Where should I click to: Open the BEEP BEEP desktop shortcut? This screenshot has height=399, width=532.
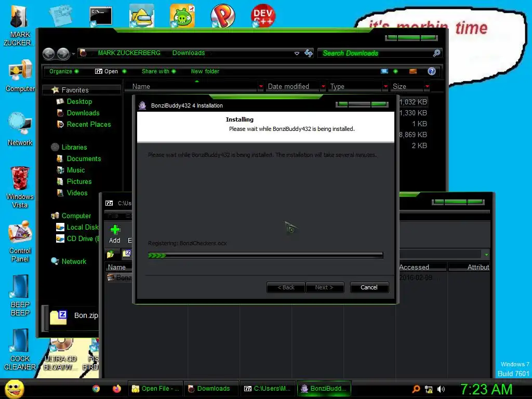(x=20, y=296)
